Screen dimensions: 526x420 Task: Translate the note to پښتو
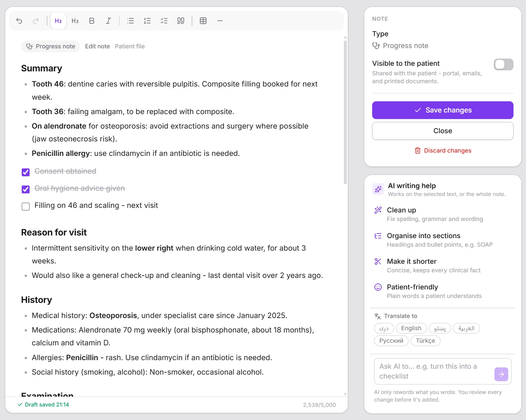pos(440,328)
